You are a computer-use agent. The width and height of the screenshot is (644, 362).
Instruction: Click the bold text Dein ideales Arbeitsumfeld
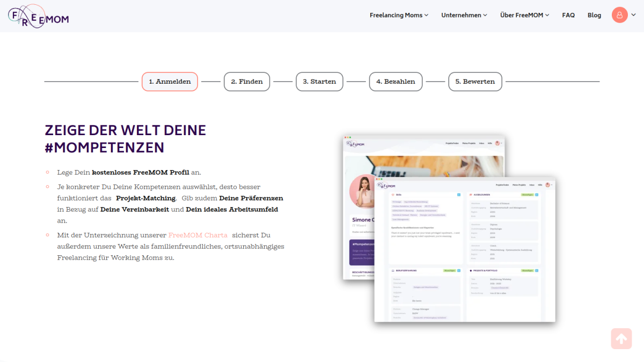pos(232,209)
